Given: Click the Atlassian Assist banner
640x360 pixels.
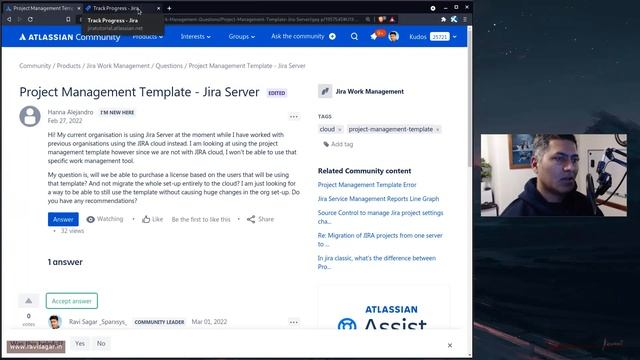Looking at the screenshot, I should point(384,308).
